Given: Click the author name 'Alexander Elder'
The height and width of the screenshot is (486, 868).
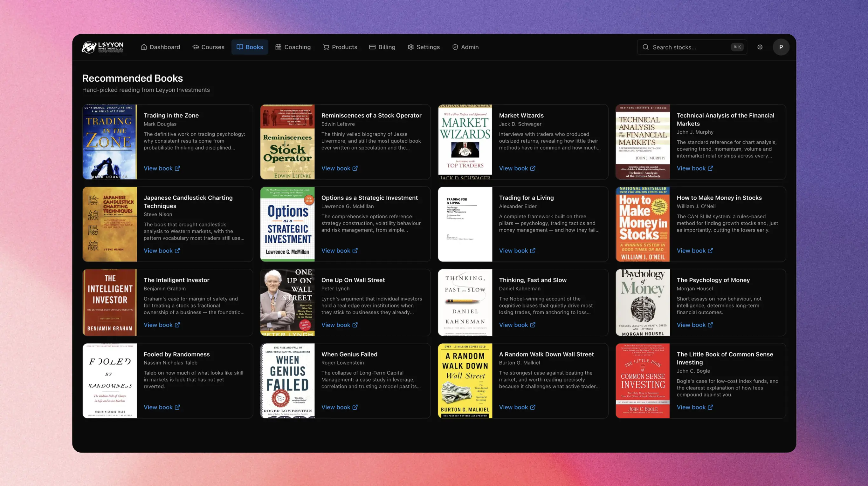Looking at the screenshot, I should (x=518, y=206).
